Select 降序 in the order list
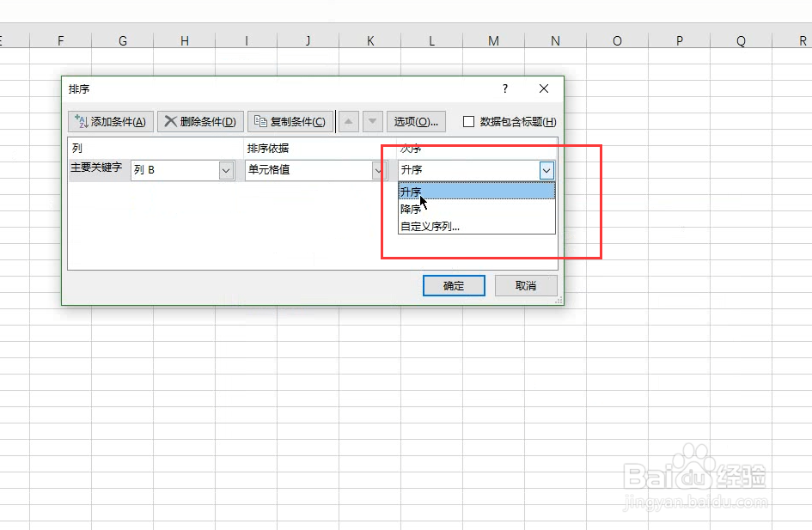This screenshot has width=812, height=530. pyautogui.click(x=476, y=209)
